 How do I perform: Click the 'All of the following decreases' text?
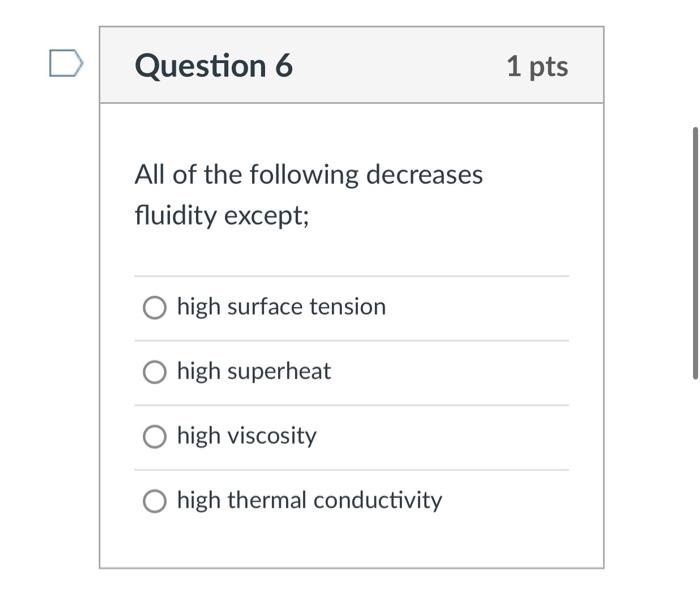coord(308,175)
